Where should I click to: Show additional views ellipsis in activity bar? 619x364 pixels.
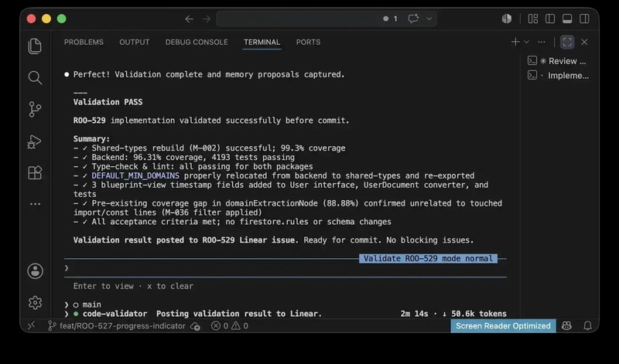tap(35, 204)
